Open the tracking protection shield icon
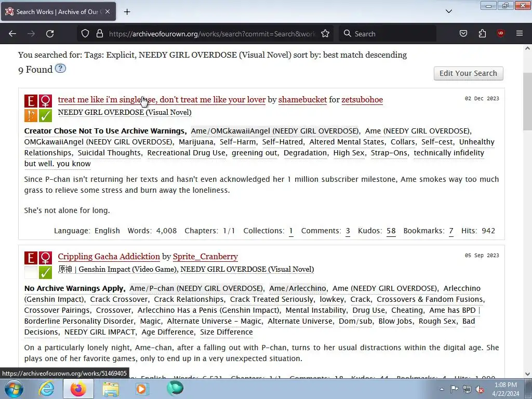Screen dimensions: 532x399 [85, 34]
